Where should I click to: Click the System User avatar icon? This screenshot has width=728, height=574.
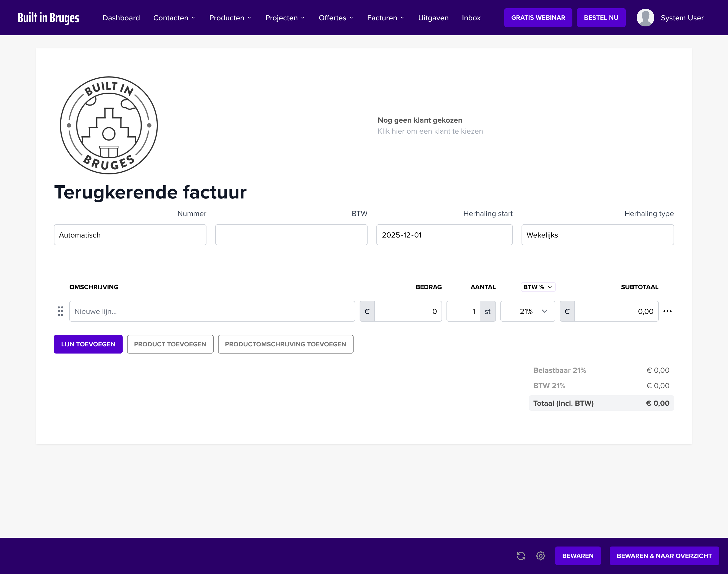(645, 18)
